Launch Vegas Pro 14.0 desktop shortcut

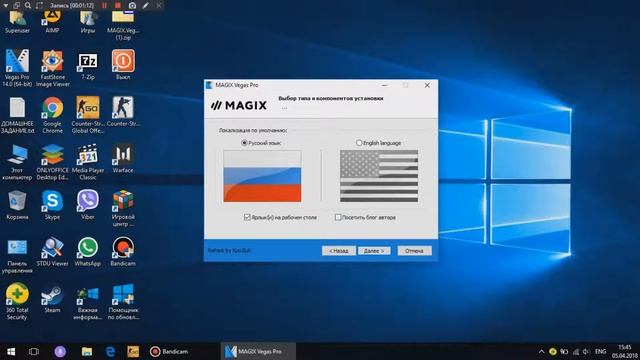tap(17, 68)
